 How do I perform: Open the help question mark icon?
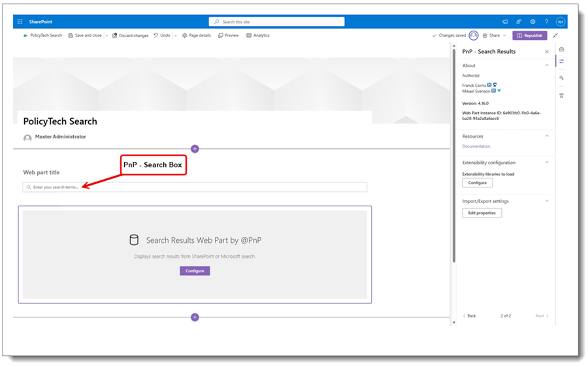[547, 22]
